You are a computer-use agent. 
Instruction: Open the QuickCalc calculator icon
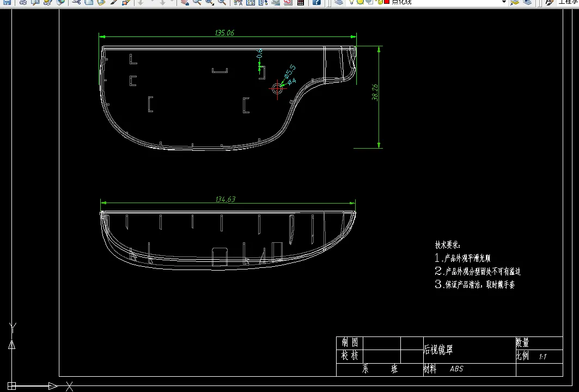tap(301, 2)
